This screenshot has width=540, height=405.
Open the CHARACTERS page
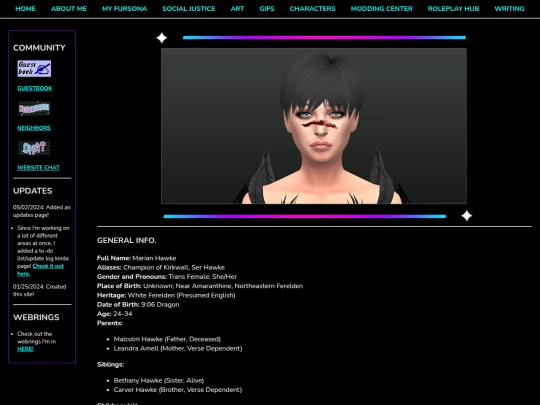point(312,9)
